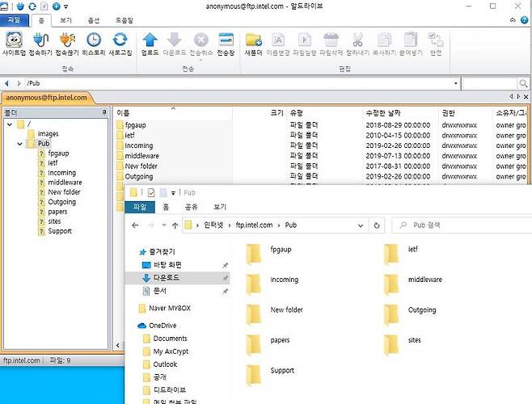
Task: Click the Explorer address bar refresh icon
Action: coord(377,225)
